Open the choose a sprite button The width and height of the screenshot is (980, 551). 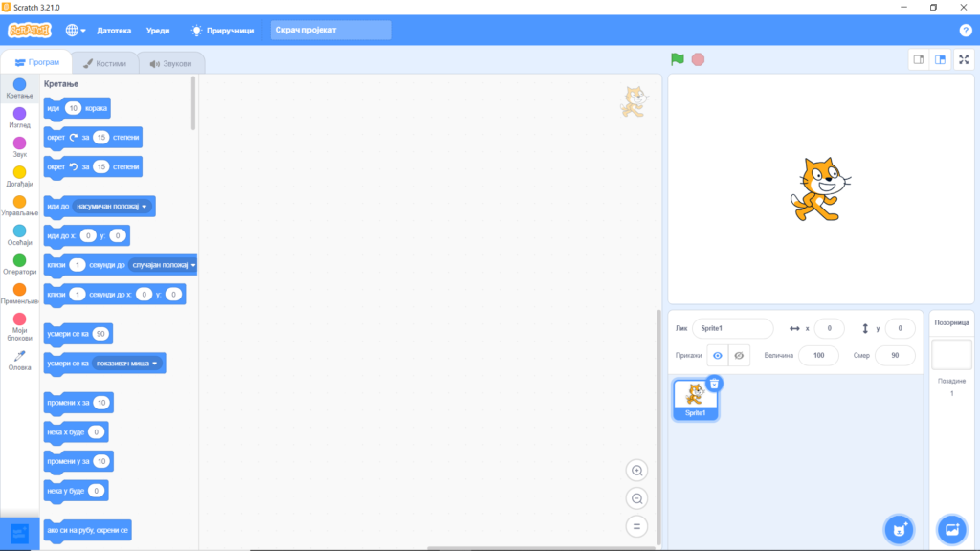899,530
